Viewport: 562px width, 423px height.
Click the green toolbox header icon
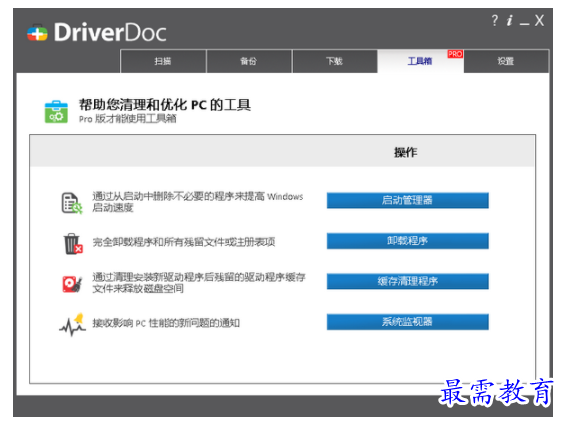(56, 112)
